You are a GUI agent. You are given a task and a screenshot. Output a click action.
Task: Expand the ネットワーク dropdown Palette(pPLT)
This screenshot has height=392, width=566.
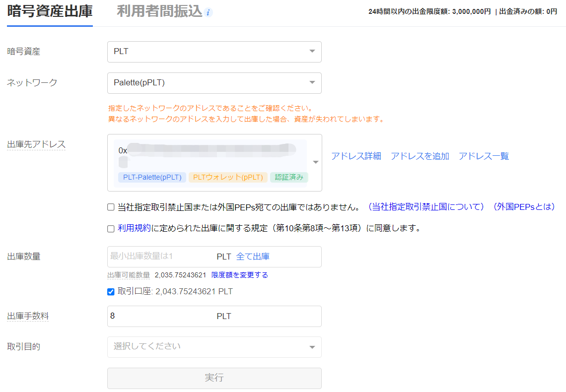pyautogui.click(x=214, y=83)
